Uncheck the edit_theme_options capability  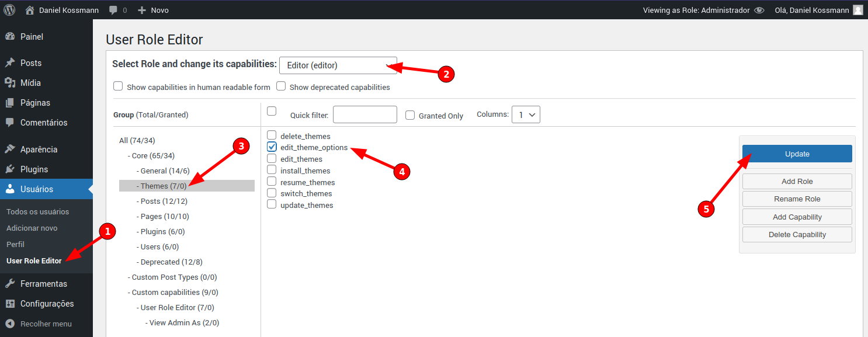[x=272, y=147]
